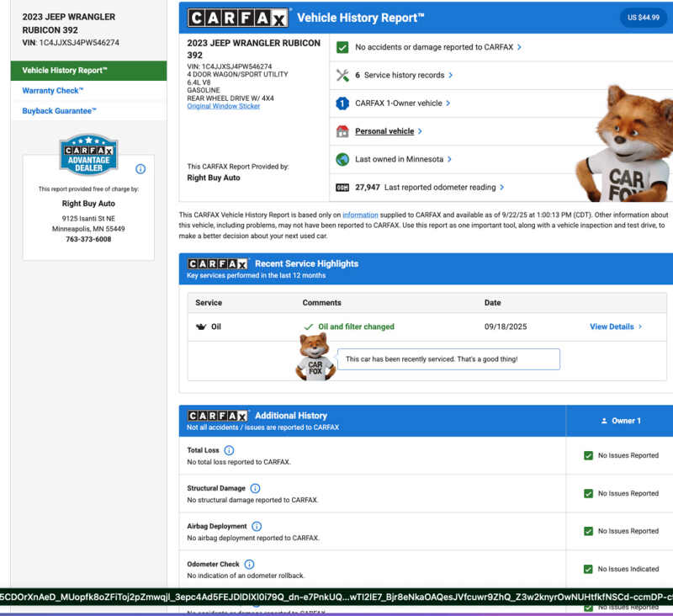Image resolution: width=673 pixels, height=616 pixels.
Task: Expand the Last reported odometer reading chevron
Action: (x=501, y=188)
